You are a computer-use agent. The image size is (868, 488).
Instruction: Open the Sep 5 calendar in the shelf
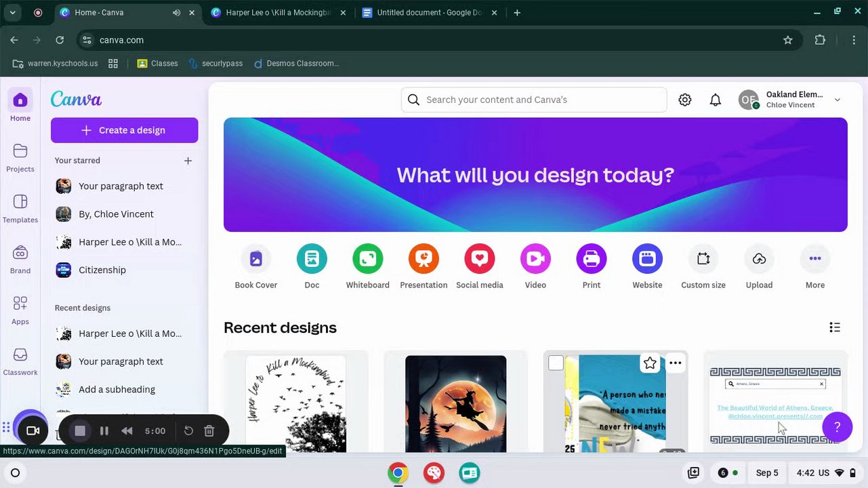pos(767,473)
